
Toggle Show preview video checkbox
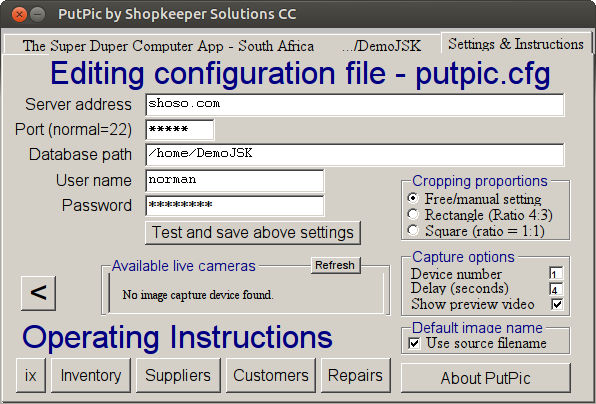coord(557,304)
